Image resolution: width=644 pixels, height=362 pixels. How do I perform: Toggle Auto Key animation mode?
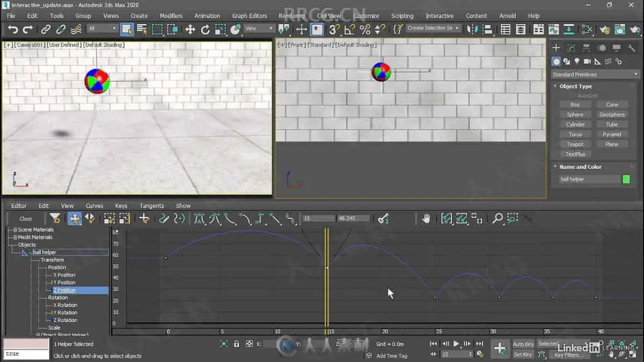[x=523, y=344]
